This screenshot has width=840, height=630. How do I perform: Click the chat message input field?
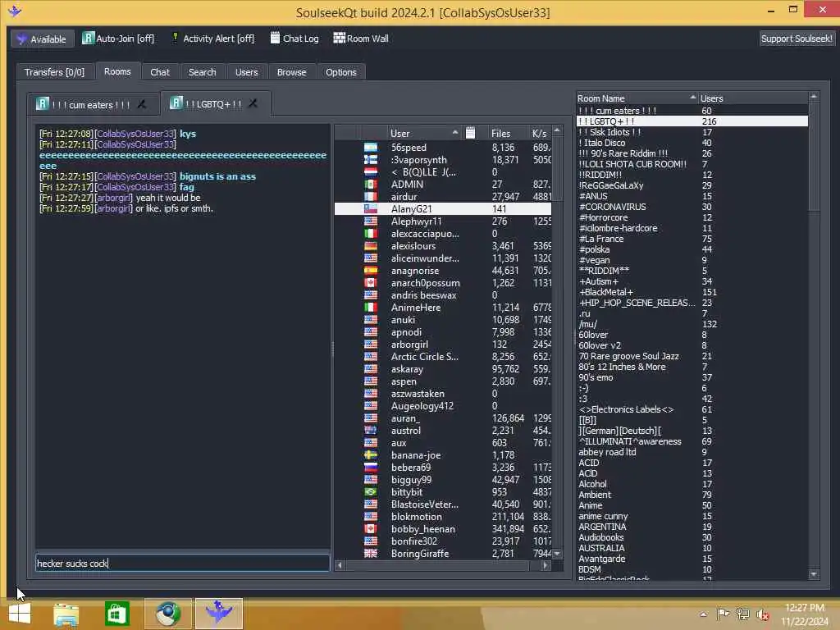click(182, 563)
